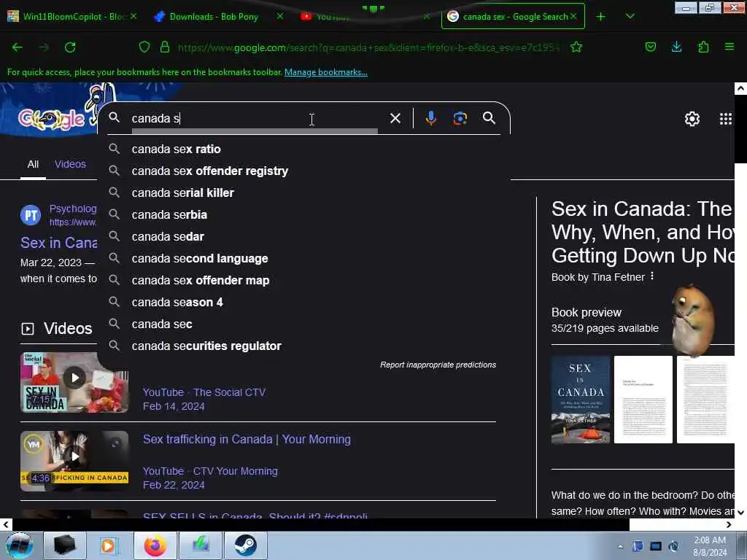Click the Google doodle logo
The width and height of the screenshot is (747, 560).
pyautogui.click(x=52, y=119)
